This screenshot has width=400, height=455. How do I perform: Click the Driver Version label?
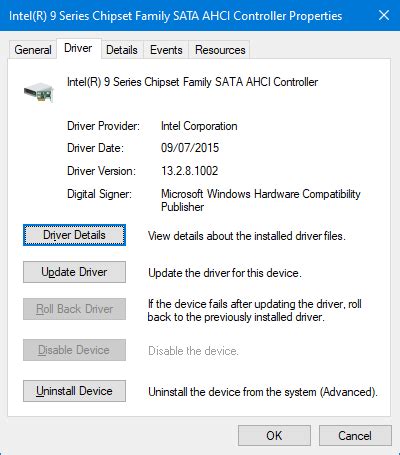[x=101, y=171]
